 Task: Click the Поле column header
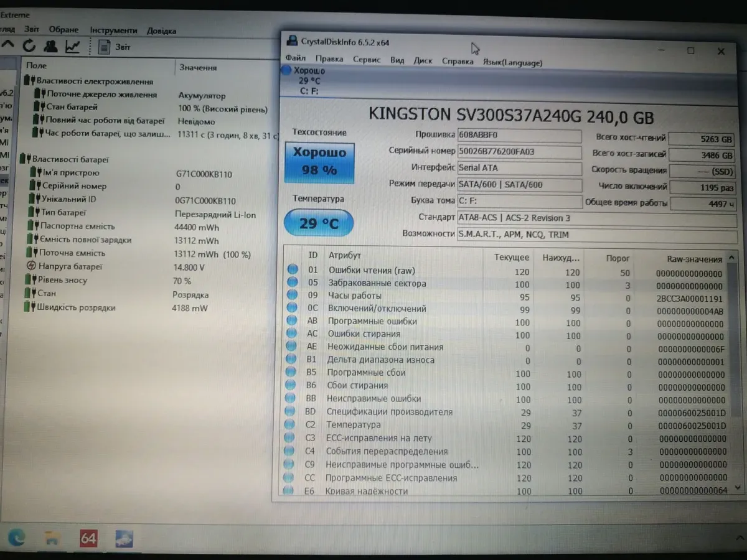pyautogui.click(x=37, y=65)
